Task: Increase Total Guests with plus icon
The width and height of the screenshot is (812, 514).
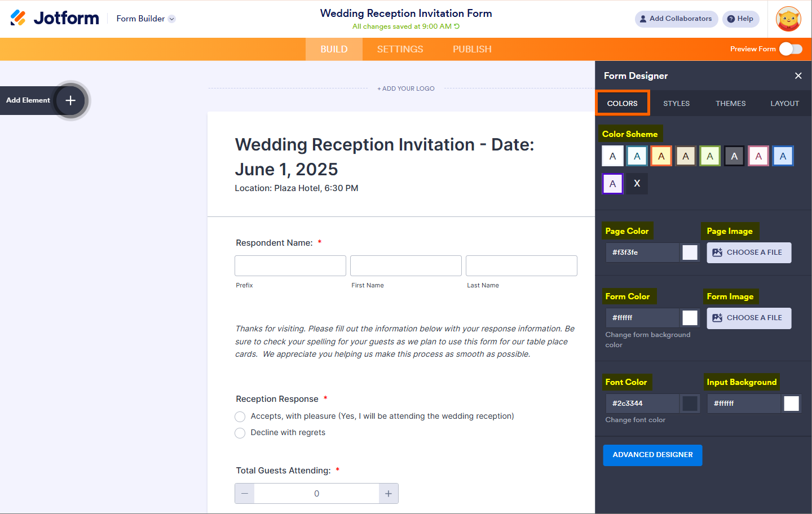Action: (389, 494)
